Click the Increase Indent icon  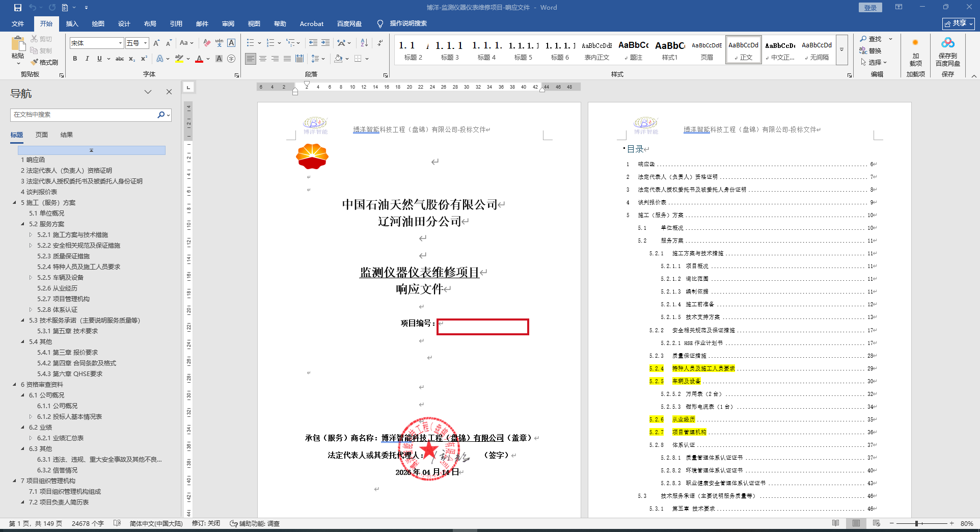click(325, 43)
